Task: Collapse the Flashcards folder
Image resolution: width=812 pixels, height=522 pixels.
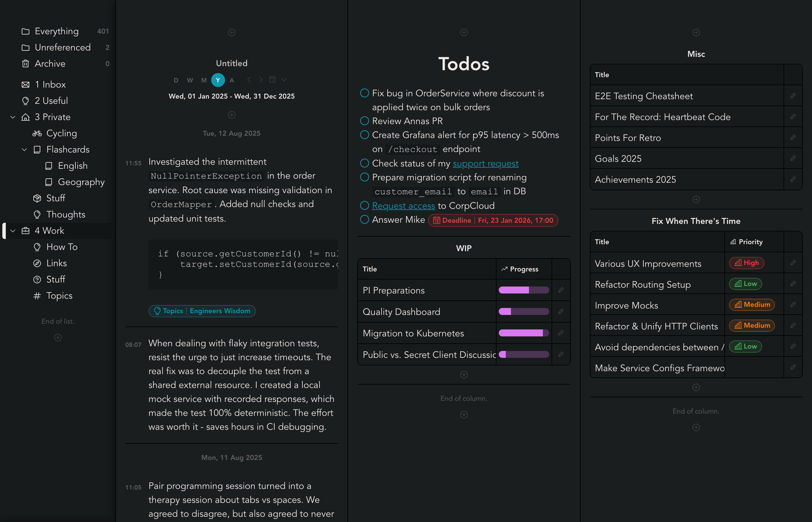Action: (x=24, y=149)
